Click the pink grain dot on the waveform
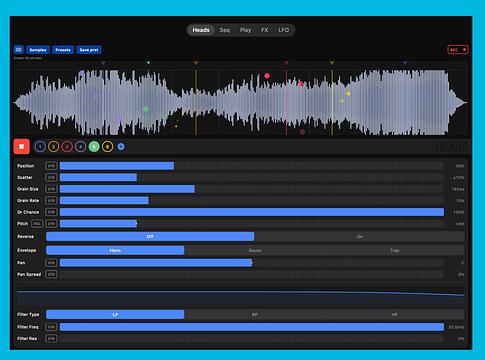The width and height of the screenshot is (485, 360). tap(267, 76)
